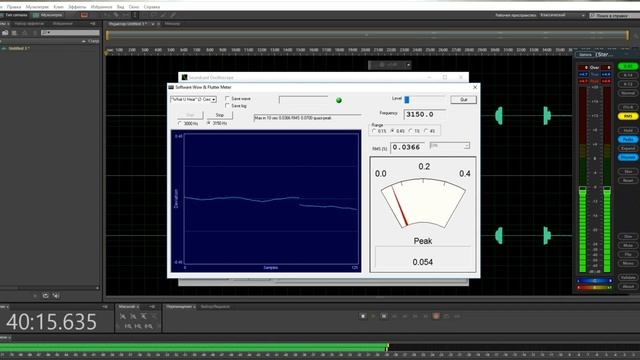Click the Flip button in meter panel

[628, 254]
